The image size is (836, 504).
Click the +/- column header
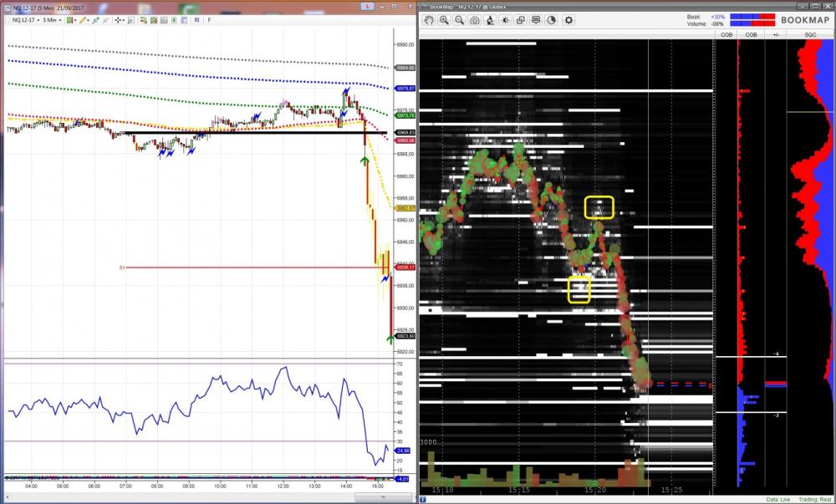tap(775, 34)
